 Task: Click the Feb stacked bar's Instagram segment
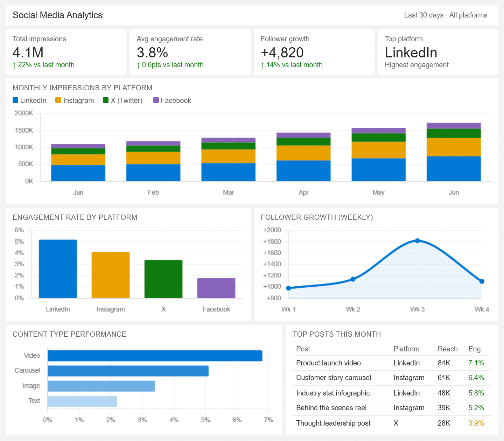pyautogui.click(x=153, y=158)
